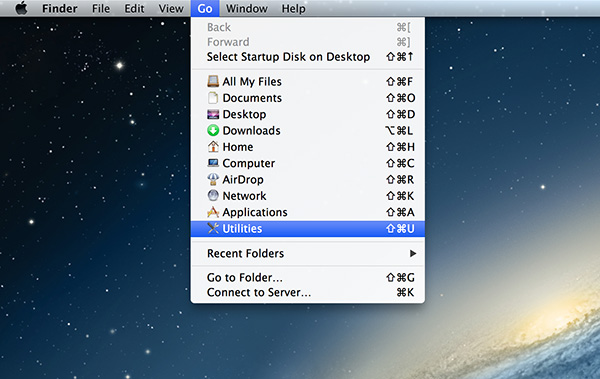
Task: Open the Apple menu logo
Action: tap(21, 8)
